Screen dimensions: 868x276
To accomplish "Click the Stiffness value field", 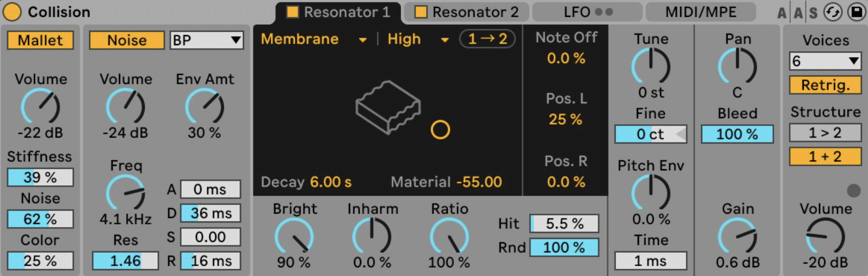I will [x=40, y=177].
